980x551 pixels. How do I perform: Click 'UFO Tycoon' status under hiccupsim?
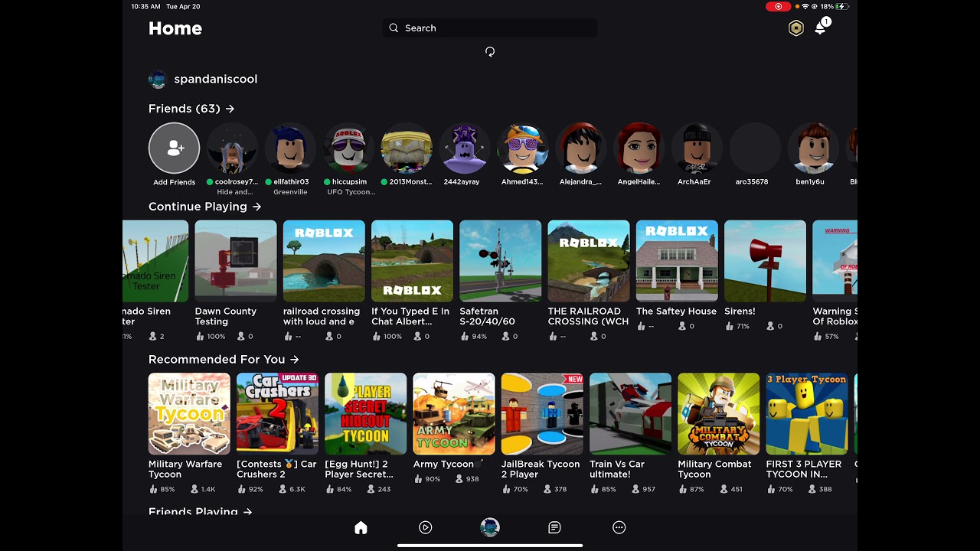[351, 192]
